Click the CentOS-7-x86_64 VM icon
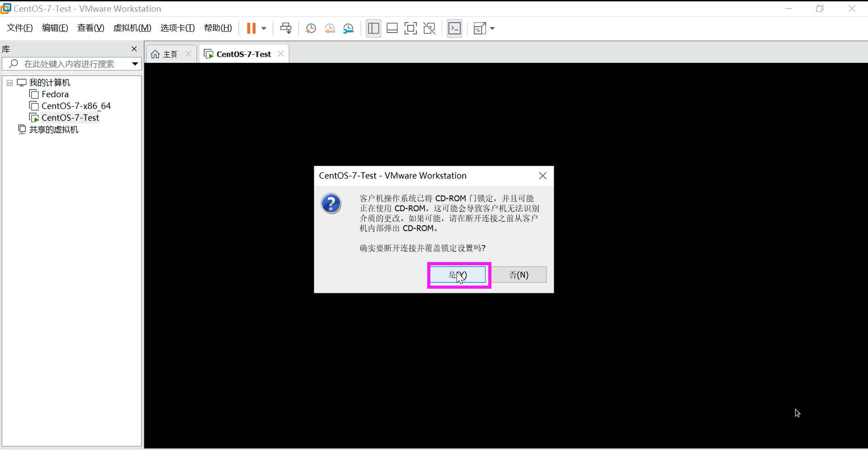The width and height of the screenshot is (868, 450). click(34, 106)
